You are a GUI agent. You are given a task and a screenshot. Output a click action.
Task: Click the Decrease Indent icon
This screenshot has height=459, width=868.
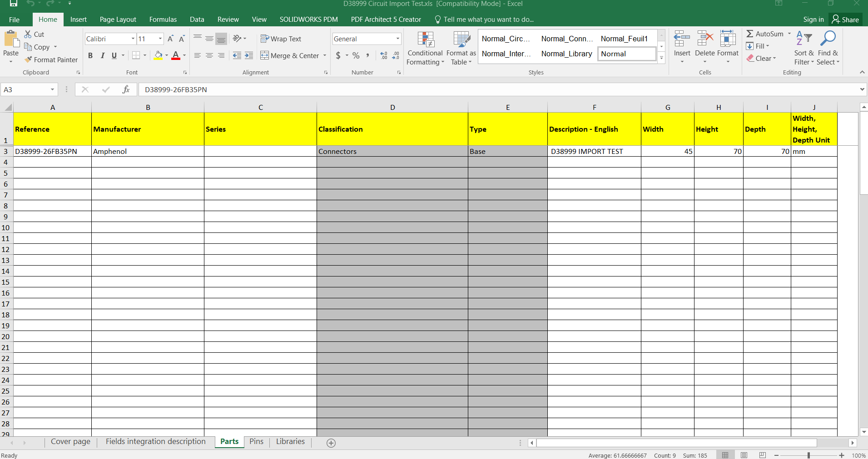pyautogui.click(x=237, y=55)
